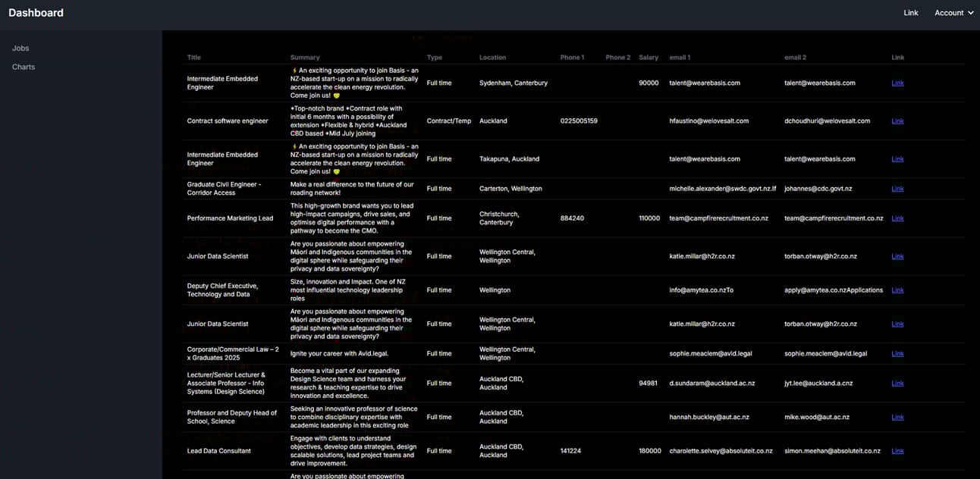Viewport: 980px width, 479px height.
Task: Open the Link for the Sydenham, Canterbury job row
Action: (897, 83)
